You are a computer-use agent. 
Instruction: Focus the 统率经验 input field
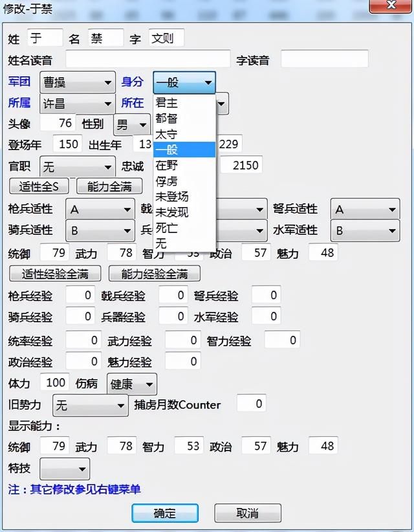[x=83, y=340]
